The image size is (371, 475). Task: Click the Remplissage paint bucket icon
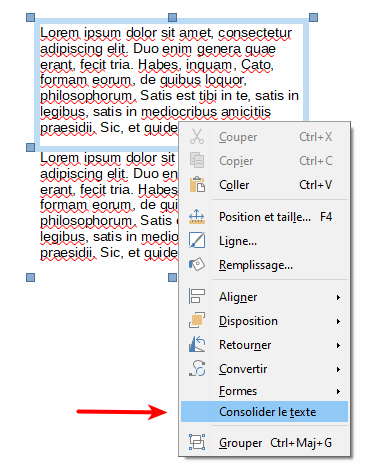point(197,265)
